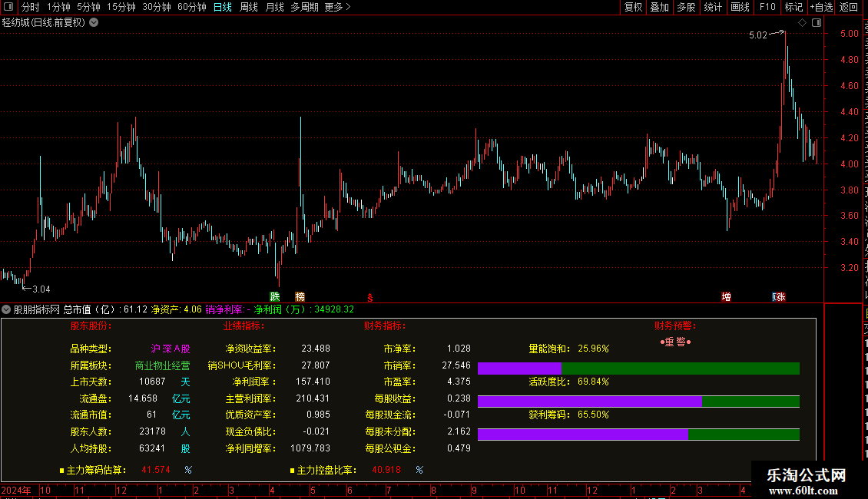
Task: Click the panel layout icon at top-left
Action: coord(8,7)
